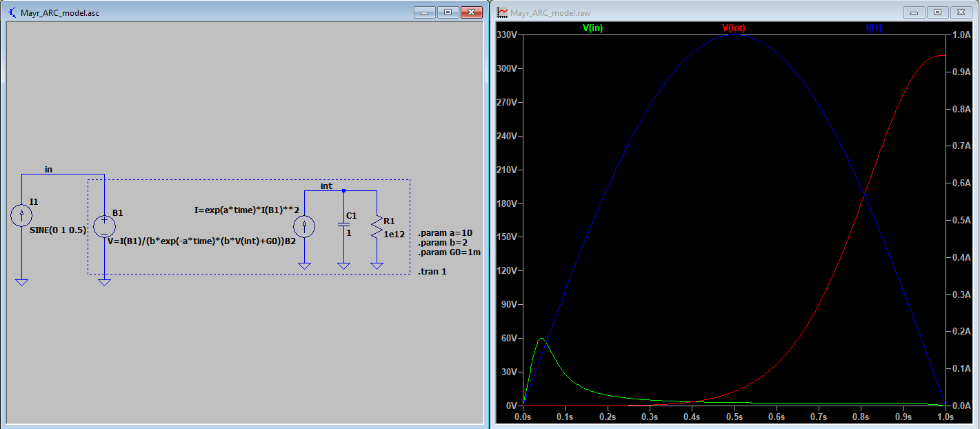Maximize the Mayr_ARC_model.raw plot window

point(937,12)
